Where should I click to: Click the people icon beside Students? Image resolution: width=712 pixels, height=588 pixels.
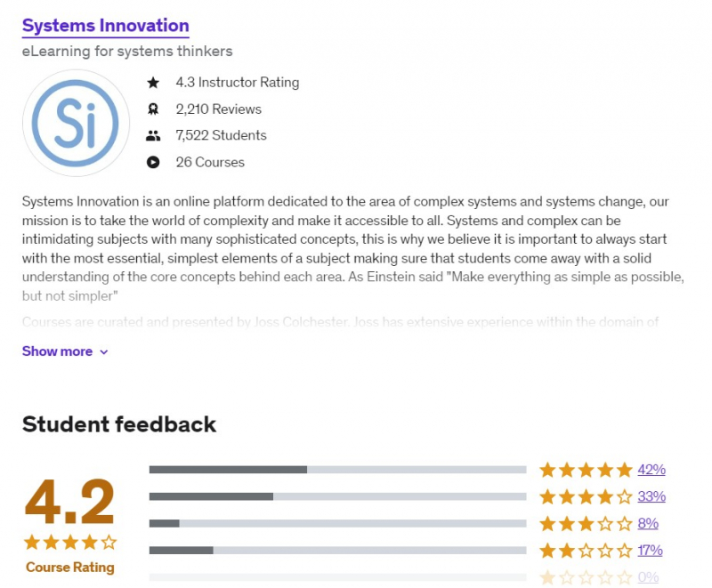coord(153,136)
